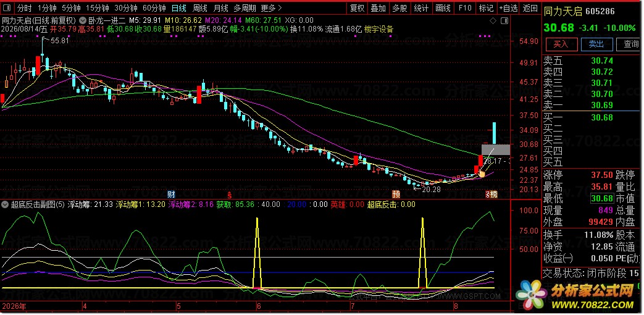Image resolution: width=644 pixels, height=315 pixels.
Task: Click the M5: 29.91 moving average readout
Action: pos(146,20)
